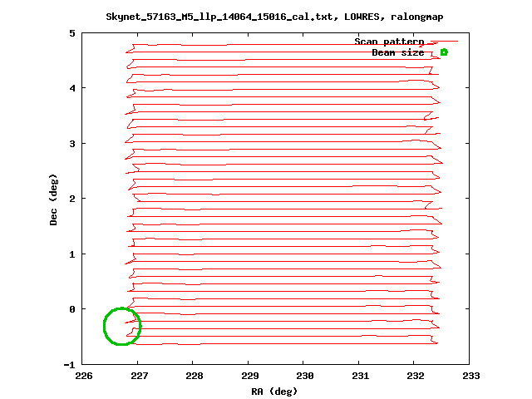Click the RA tick label 229
The height and width of the screenshot is (399, 532).
[250, 376]
